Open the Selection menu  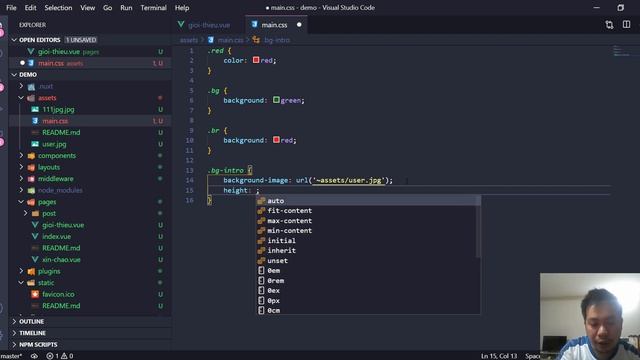pos(58,8)
